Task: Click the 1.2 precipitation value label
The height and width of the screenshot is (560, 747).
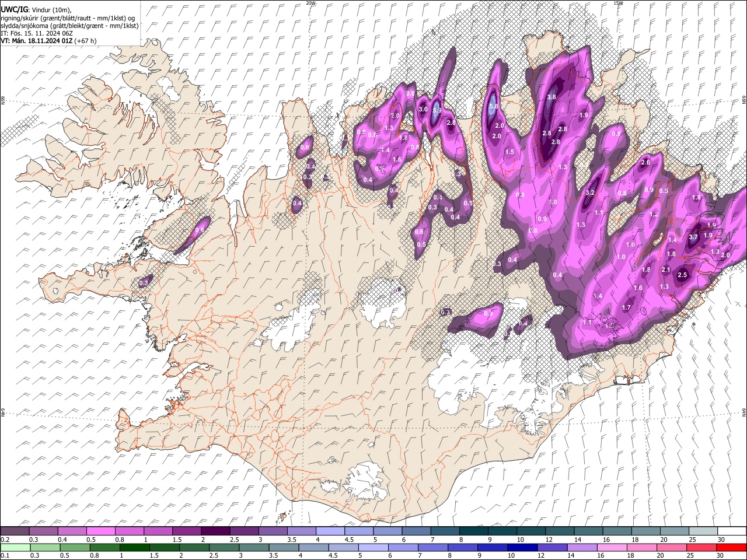Action: pyautogui.click(x=654, y=215)
